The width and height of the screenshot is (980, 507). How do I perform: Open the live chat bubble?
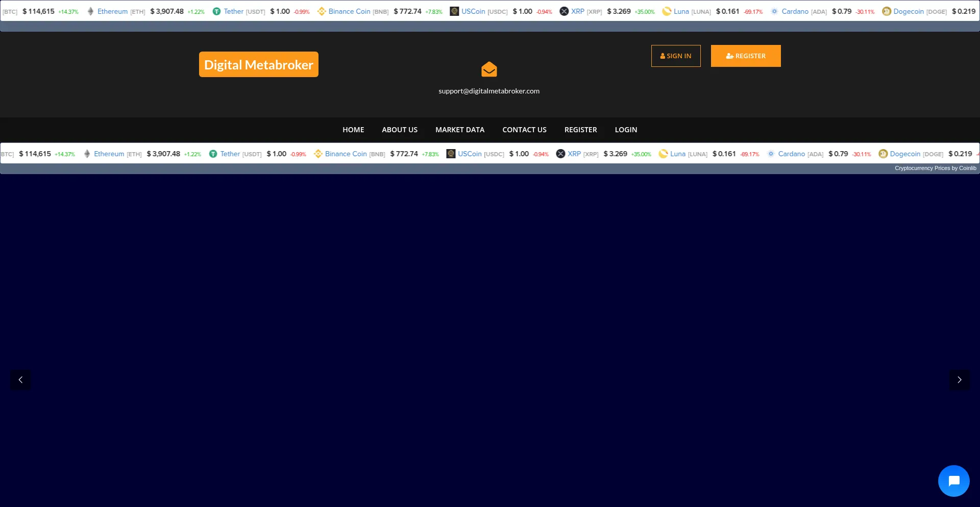pyautogui.click(x=953, y=481)
